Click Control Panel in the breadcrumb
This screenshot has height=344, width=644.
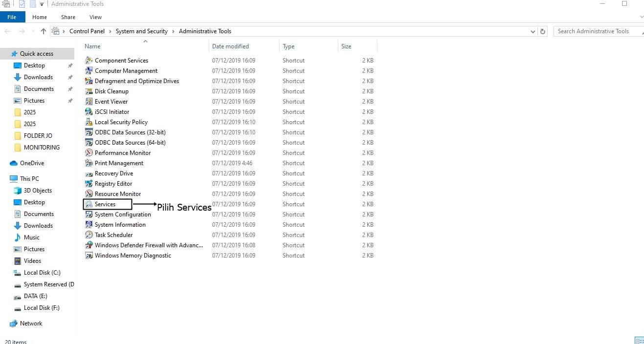click(87, 31)
